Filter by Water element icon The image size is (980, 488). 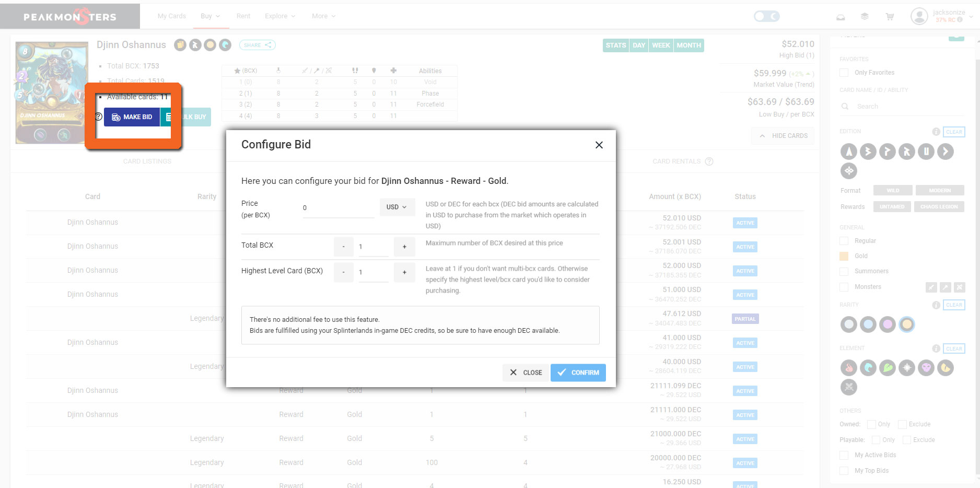(868, 368)
